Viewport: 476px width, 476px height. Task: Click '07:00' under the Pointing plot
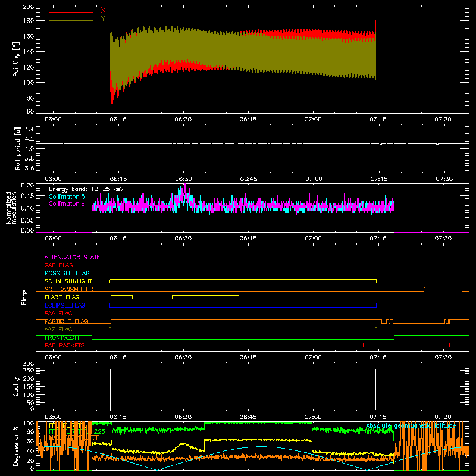(x=313, y=120)
